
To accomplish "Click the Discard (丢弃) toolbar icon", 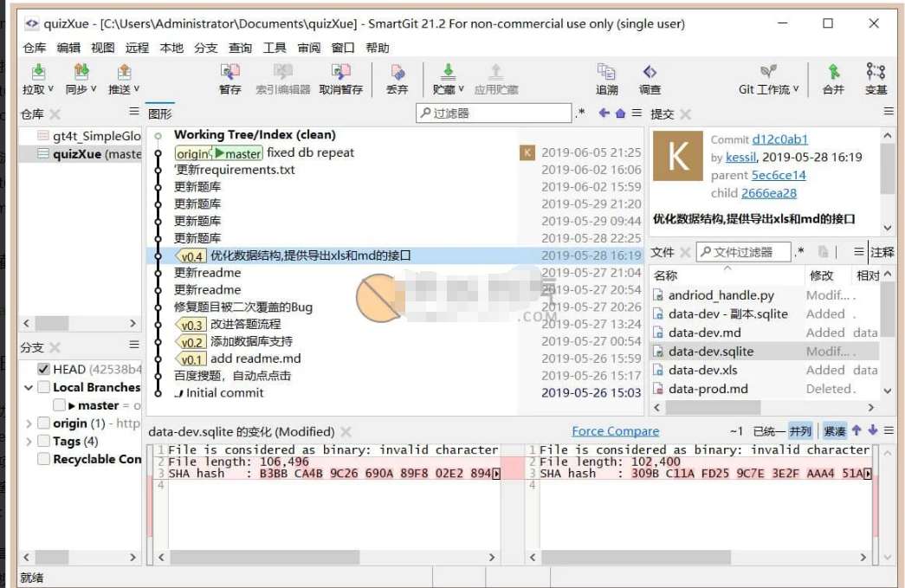I will [398, 73].
